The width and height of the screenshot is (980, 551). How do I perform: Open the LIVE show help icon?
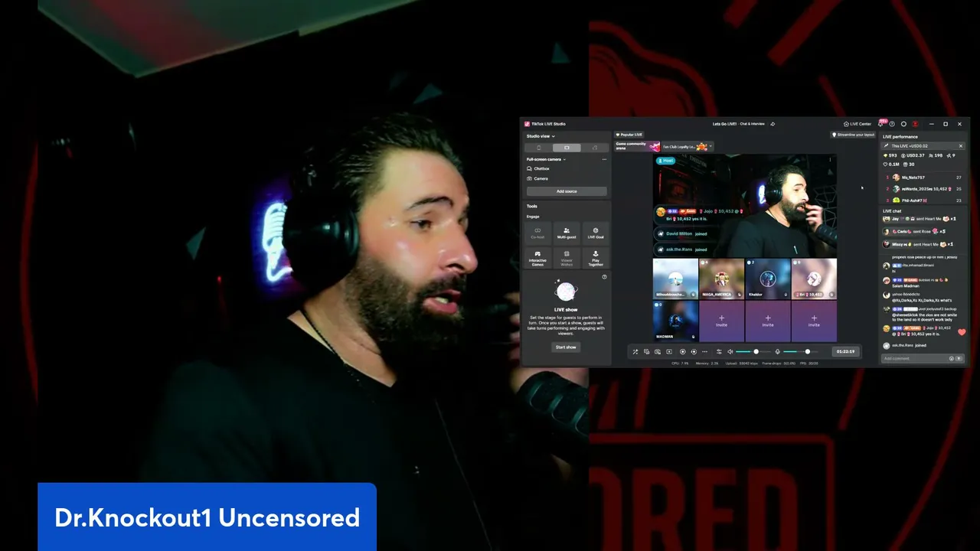click(x=604, y=277)
